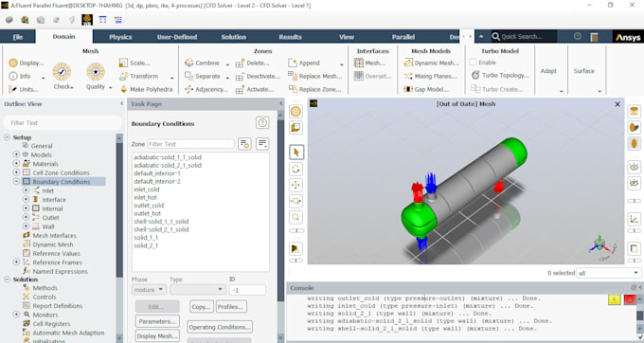Screen dimensions: 644x343
Task: Activate the rotate view tool
Action: pyautogui.click(x=295, y=169)
